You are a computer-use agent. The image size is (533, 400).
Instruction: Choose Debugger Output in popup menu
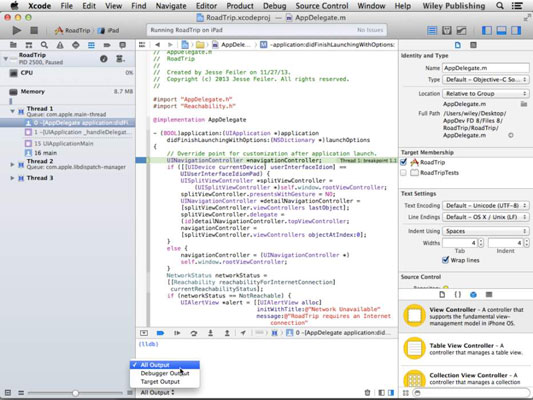[x=165, y=373]
